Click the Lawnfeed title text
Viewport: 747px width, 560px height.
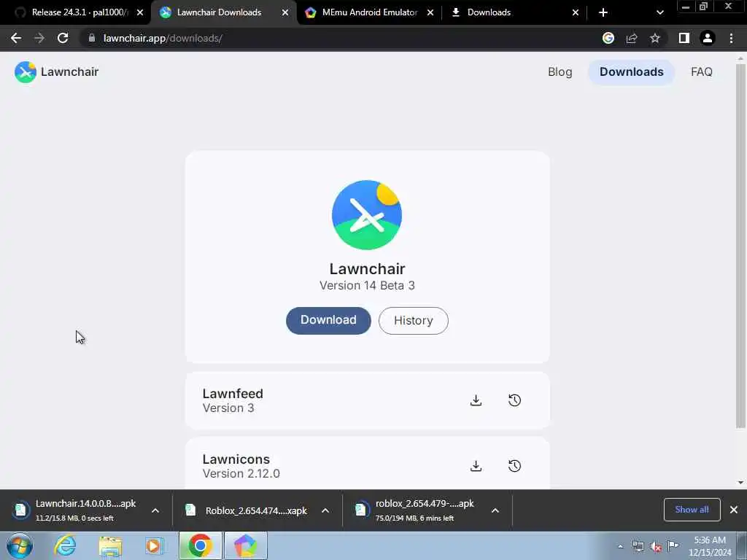click(x=233, y=393)
